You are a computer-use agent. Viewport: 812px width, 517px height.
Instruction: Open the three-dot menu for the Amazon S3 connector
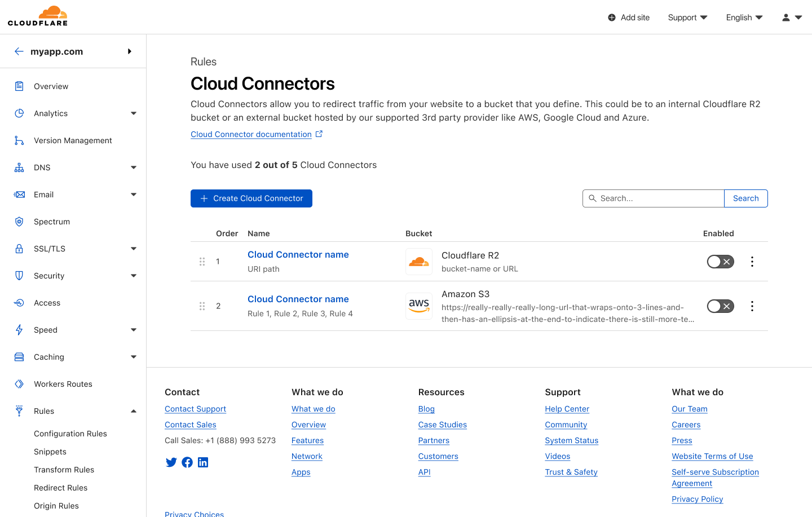(752, 306)
